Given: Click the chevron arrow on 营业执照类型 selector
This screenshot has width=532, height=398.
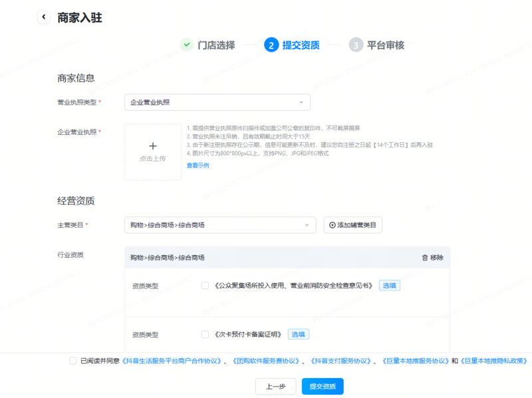Looking at the screenshot, I should click(x=303, y=102).
